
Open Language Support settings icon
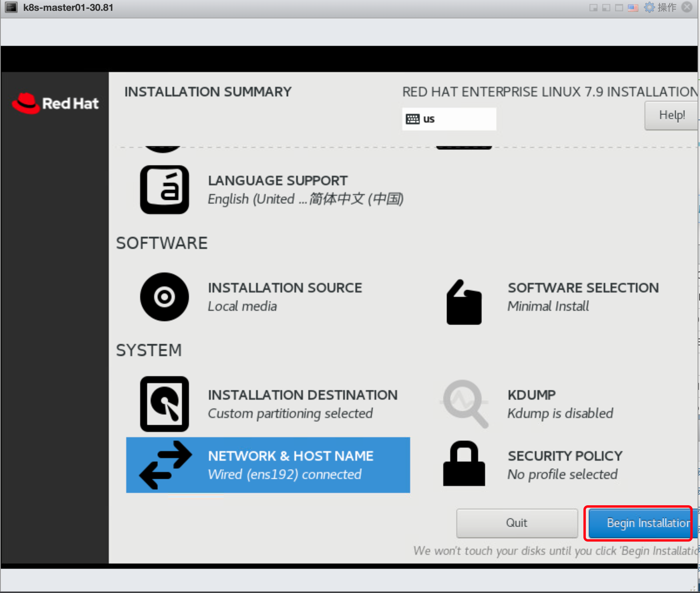pyautogui.click(x=164, y=190)
